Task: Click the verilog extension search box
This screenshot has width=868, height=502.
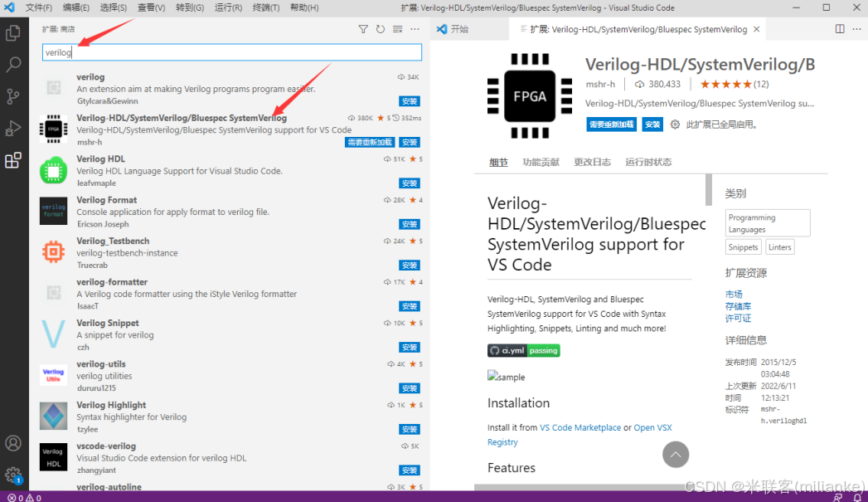Action: (x=232, y=52)
